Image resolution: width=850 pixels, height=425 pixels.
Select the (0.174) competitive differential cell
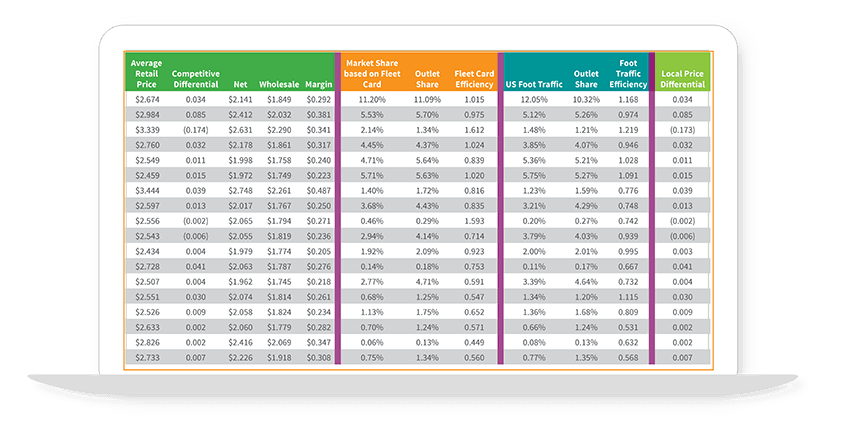tap(196, 130)
